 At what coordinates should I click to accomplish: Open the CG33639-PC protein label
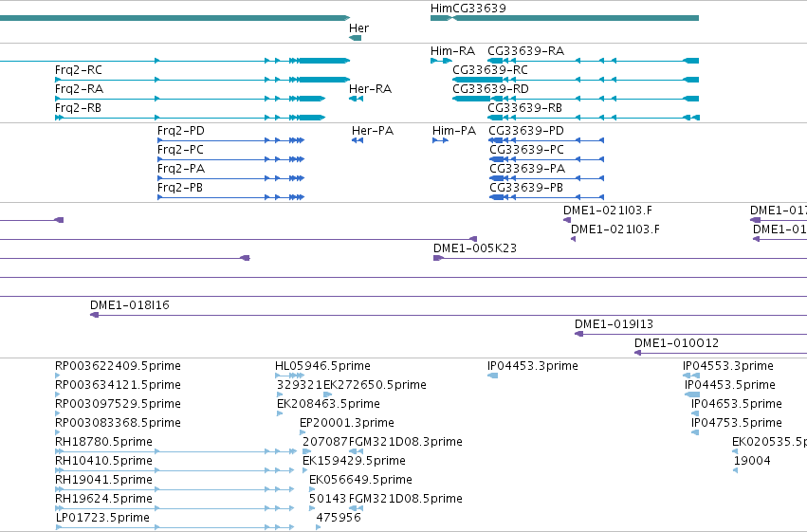tap(526, 150)
